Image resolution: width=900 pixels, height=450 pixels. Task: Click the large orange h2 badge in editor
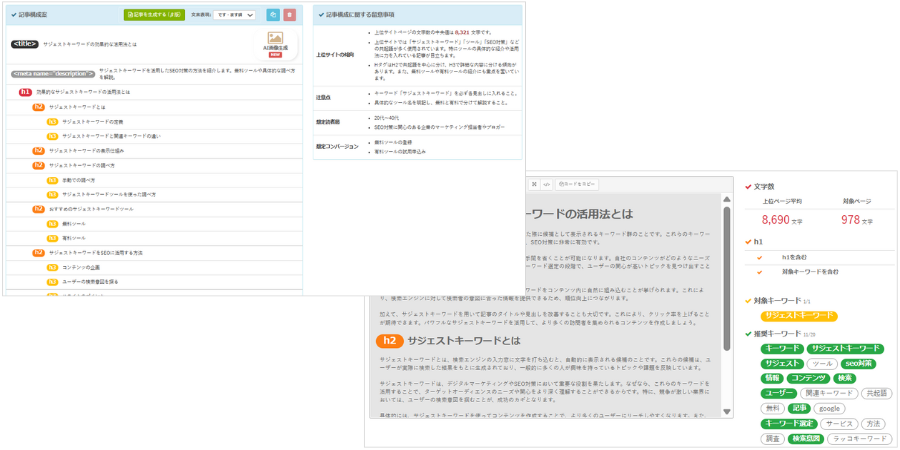pos(390,340)
